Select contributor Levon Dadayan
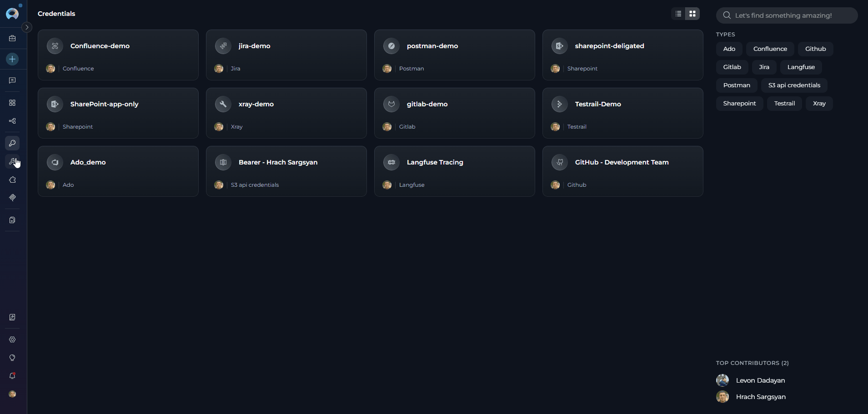Image resolution: width=868 pixels, height=414 pixels. 751,380
